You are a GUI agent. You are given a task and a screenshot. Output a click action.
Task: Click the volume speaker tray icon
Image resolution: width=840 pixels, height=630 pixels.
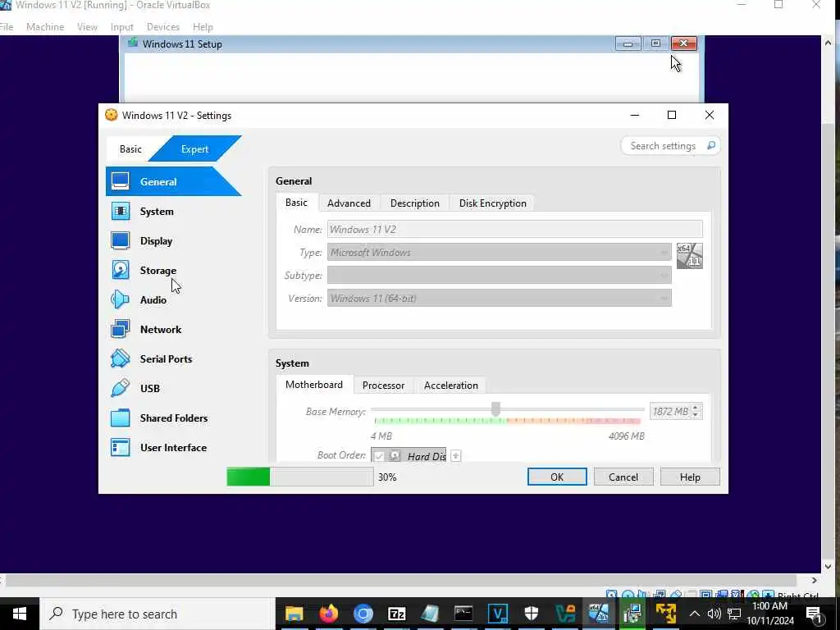click(714, 614)
